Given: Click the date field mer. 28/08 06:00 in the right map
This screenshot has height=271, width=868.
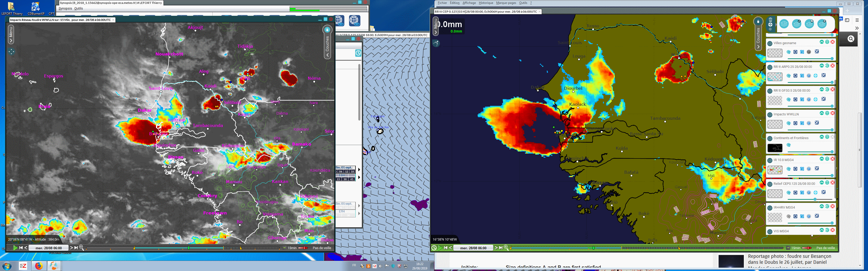Looking at the screenshot, I should 474,248.
